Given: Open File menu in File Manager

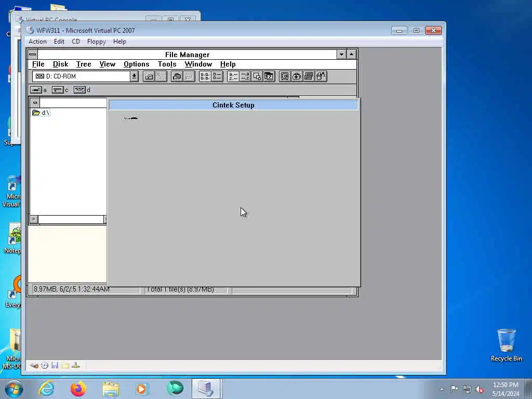Looking at the screenshot, I should coord(38,64).
